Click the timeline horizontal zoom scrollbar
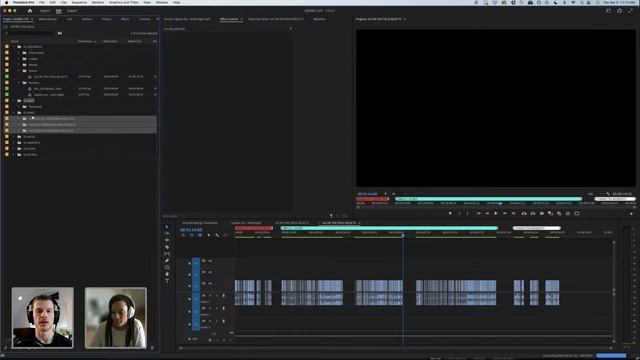Image resolution: width=640 pixels, height=360 pixels. tap(396, 348)
